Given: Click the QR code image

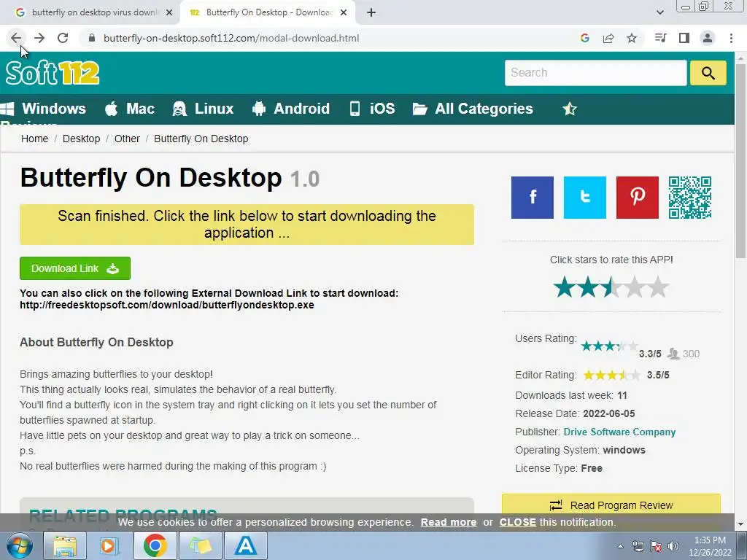Looking at the screenshot, I should click(x=690, y=197).
